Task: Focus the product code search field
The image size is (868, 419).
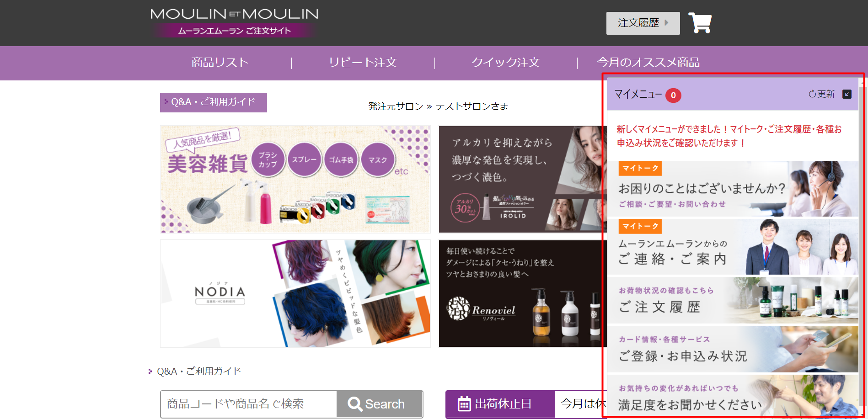Action: point(248,404)
